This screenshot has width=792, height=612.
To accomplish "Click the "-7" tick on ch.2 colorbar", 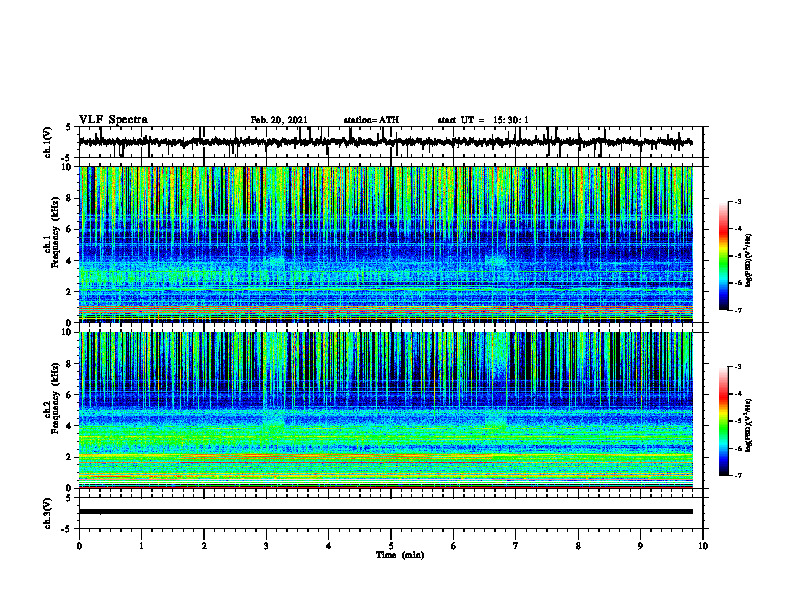I will pos(737,475).
